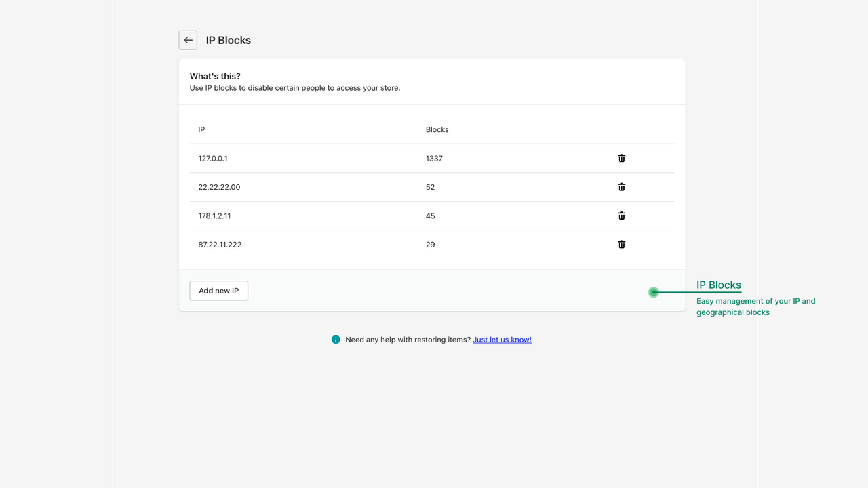
Task: Click the 52 blocks count value
Action: 430,186
